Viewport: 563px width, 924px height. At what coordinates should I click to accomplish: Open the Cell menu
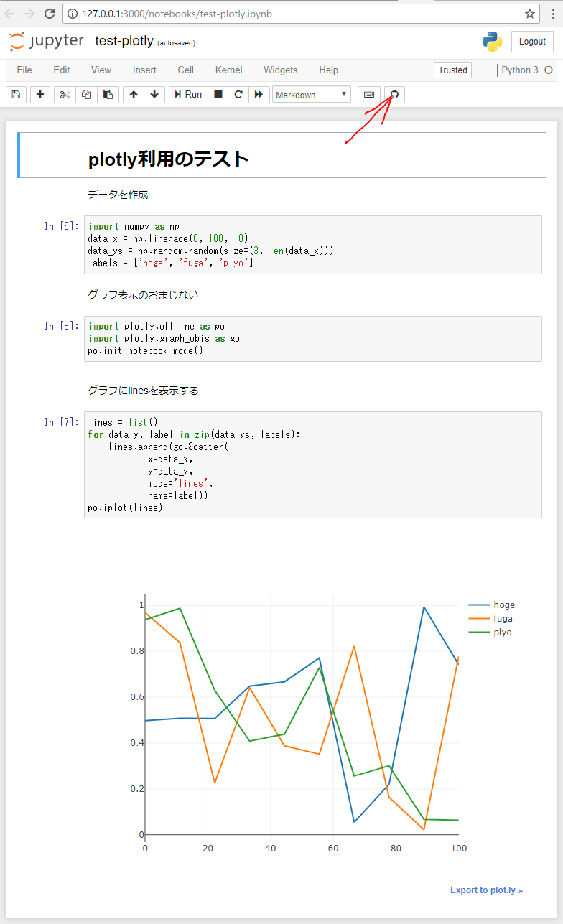click(x=185, y=70)
